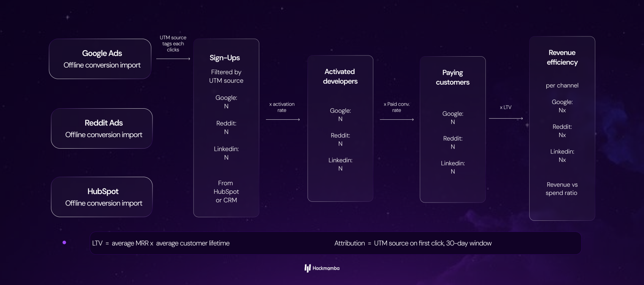Click Reddit: in the Paying customers column
The height and width of the screenshot is (285, 644).
453,138
